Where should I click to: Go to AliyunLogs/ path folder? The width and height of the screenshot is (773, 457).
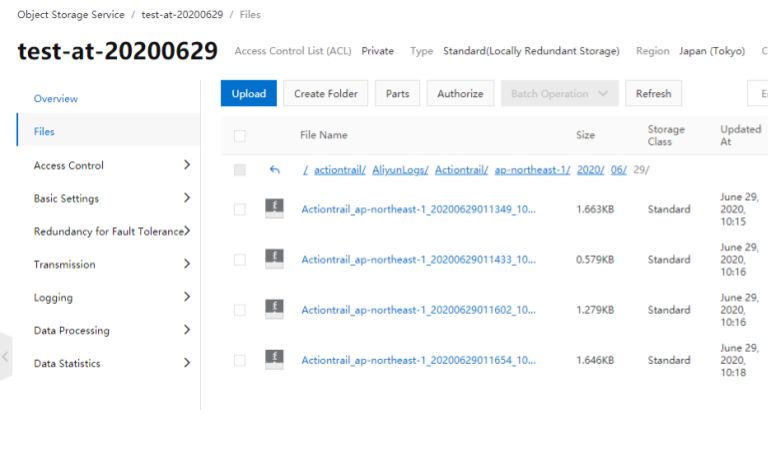click(x=400, y=170)
